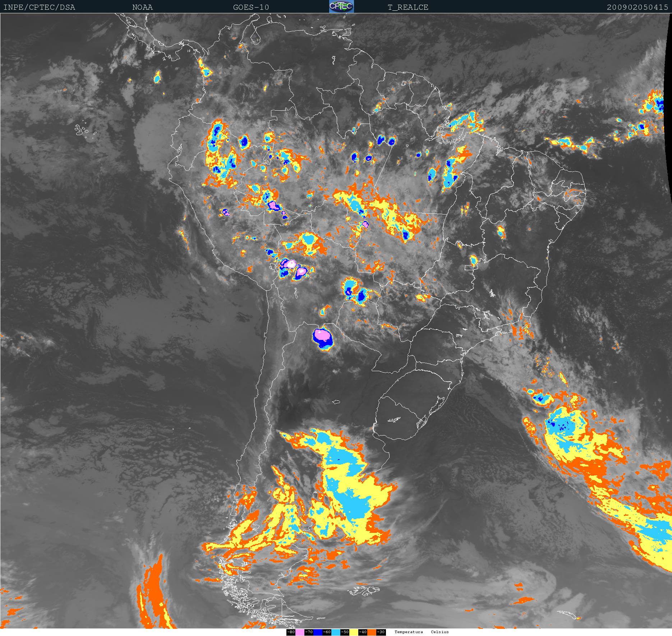Click the NOAA label in the header
Image resolution: width=672 pixels, height=636 pixels.
(142, 7)
